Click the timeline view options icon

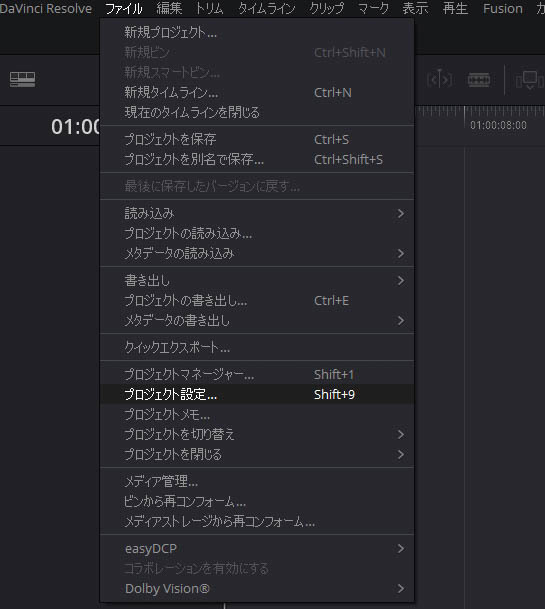click(x=23, y=79)
